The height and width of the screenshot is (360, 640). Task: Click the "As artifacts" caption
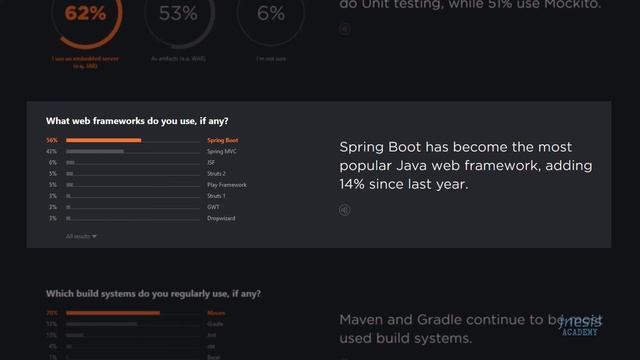(x=178, y=59)
